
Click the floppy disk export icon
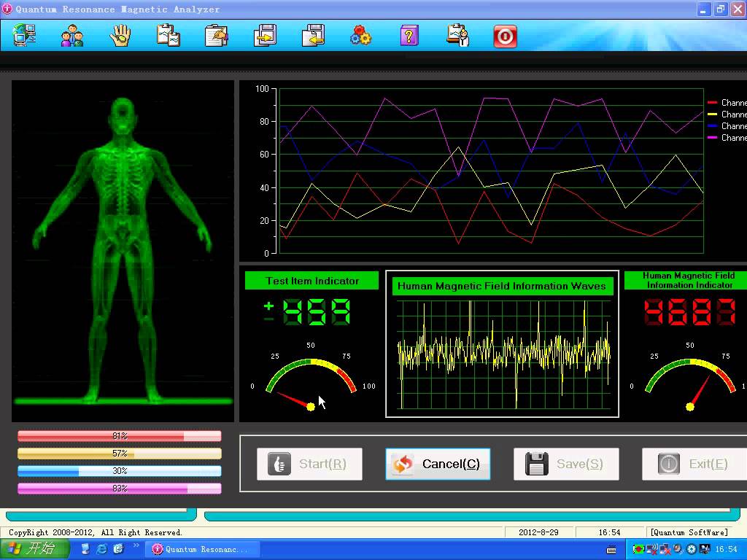click(313, 35)
